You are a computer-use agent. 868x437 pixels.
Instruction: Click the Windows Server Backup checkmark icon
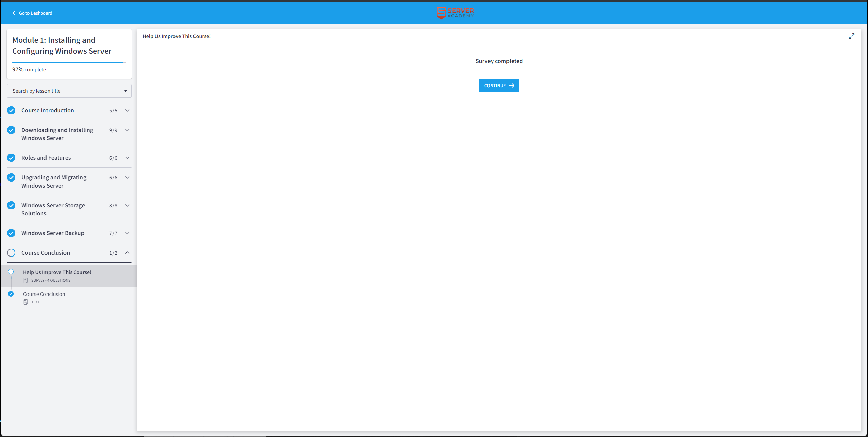pyautogui.click(x=11, y=233)
